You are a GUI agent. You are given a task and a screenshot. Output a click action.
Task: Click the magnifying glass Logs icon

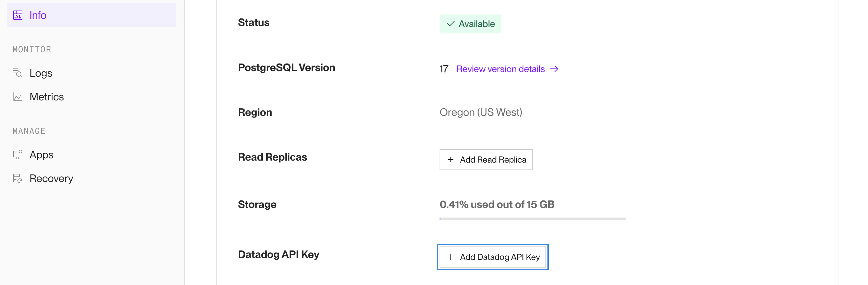click(18, 73)
